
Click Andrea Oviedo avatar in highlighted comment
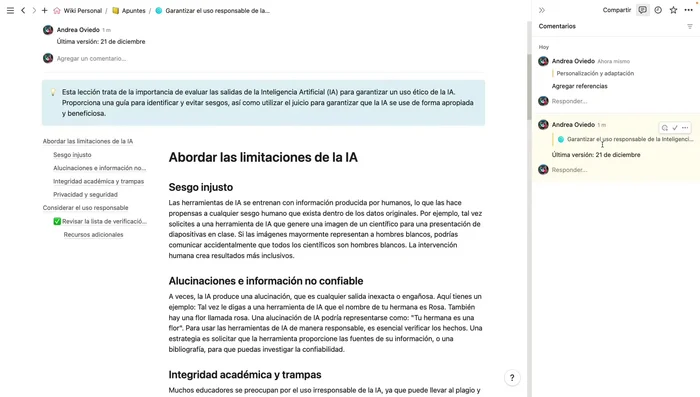543,125
